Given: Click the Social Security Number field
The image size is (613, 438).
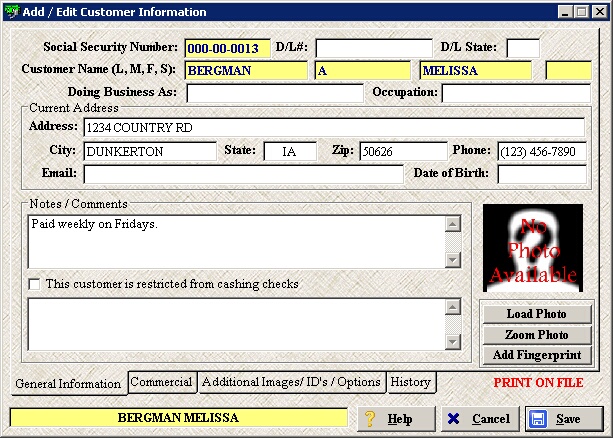Looking at the screenshot, I should tap(227, 48).
